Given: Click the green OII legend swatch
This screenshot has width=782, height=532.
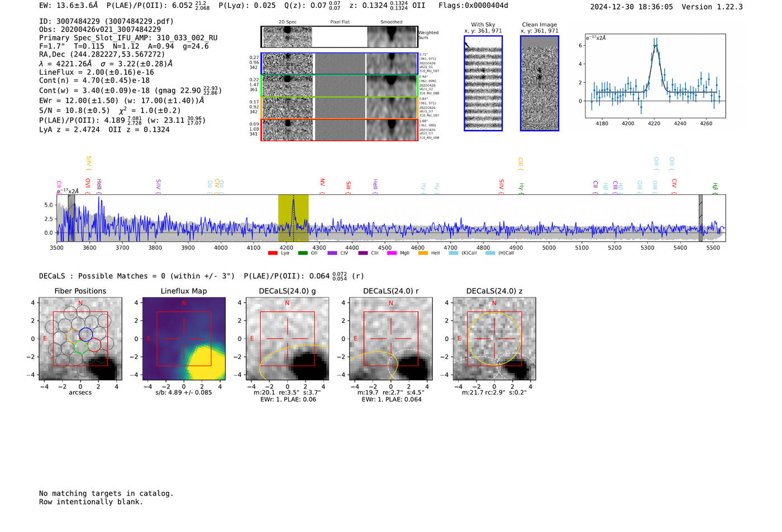Looking at the screenshot, I should pos(303,253).
